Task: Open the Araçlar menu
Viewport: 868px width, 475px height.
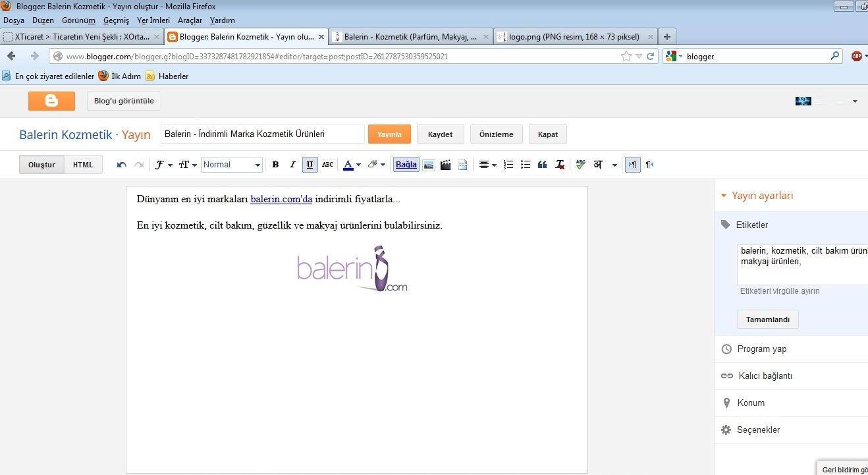Action: [190, 20]
